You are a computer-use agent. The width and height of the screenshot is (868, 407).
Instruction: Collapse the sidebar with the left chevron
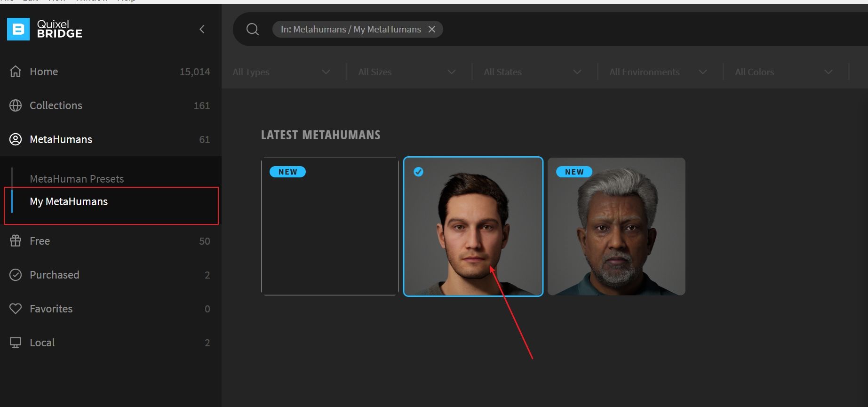click(202, 29)
